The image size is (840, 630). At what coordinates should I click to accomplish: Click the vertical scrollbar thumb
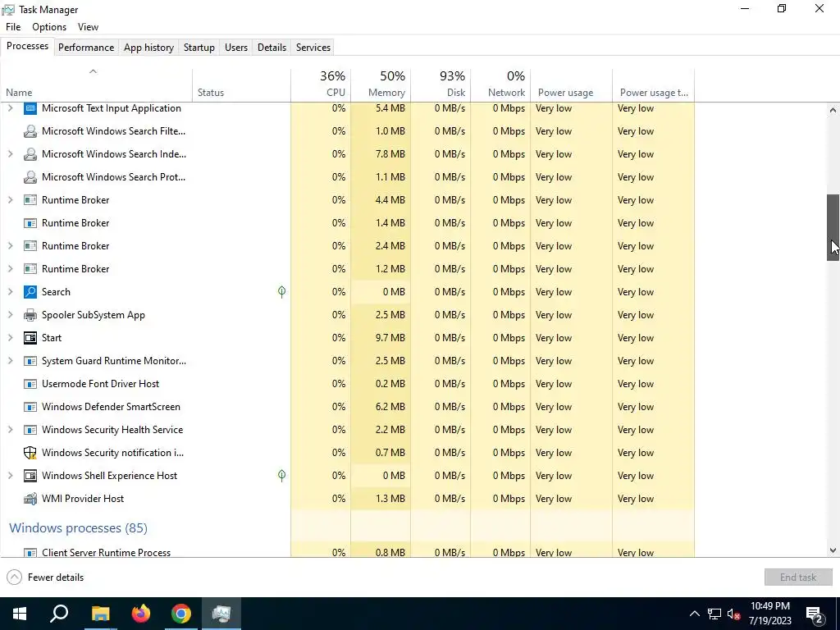click(x=833, y=228)
